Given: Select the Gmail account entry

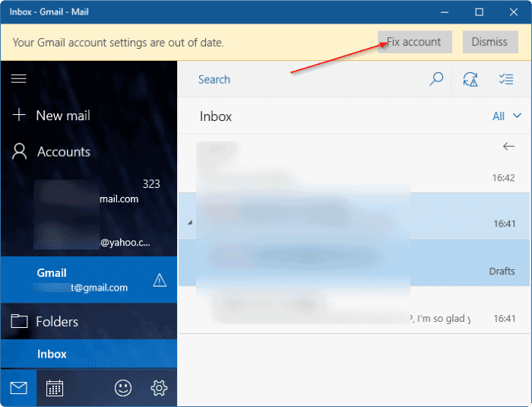Looking at the screenshot, I should click(89, 280).
